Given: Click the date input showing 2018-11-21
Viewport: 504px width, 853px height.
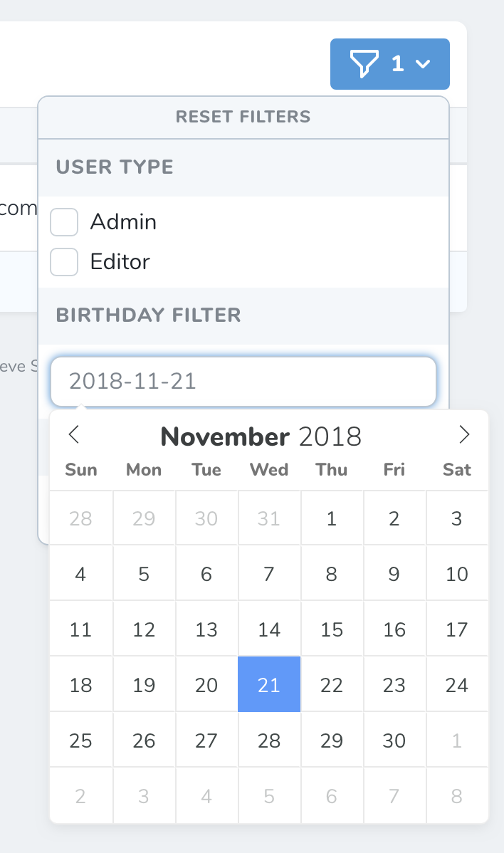Looking at the screenshot, I should [x=243, y=382].
